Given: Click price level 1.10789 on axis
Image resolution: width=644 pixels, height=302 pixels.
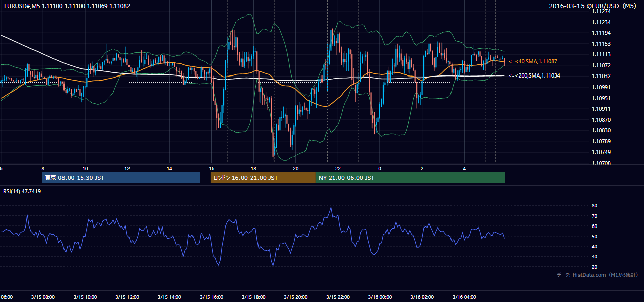Looking at the screenshot, I should click(x=601, y=141).
